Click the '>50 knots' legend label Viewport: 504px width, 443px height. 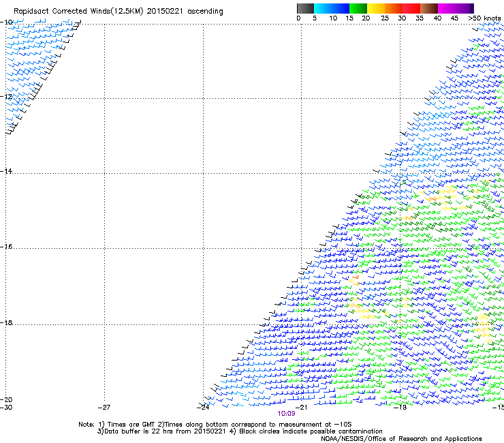(x=484, y=18)
